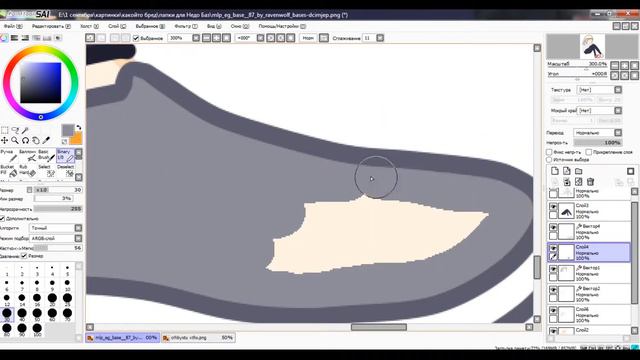Choose the Binary brush tool
Viewport: 640px width, 360px height.
click(65, 156)
